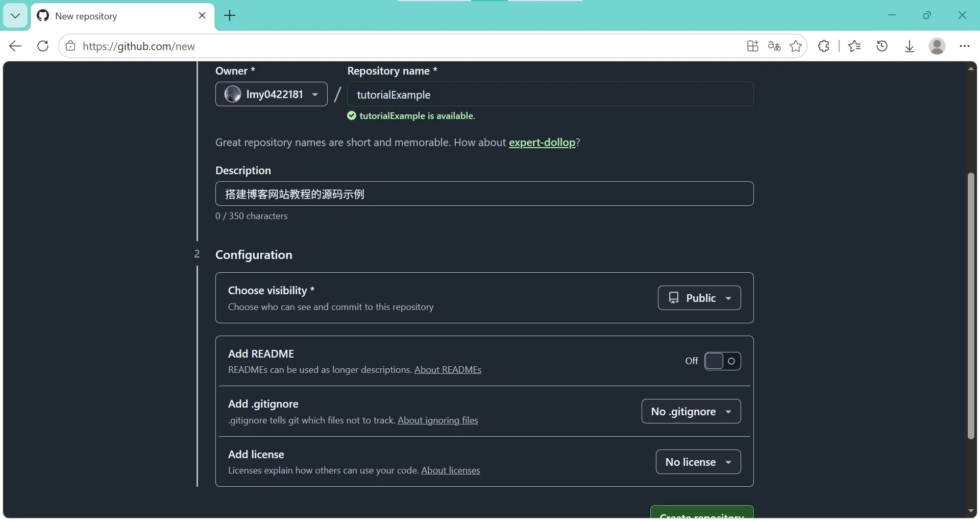Open browser history icon

click(x=882, y=46)
